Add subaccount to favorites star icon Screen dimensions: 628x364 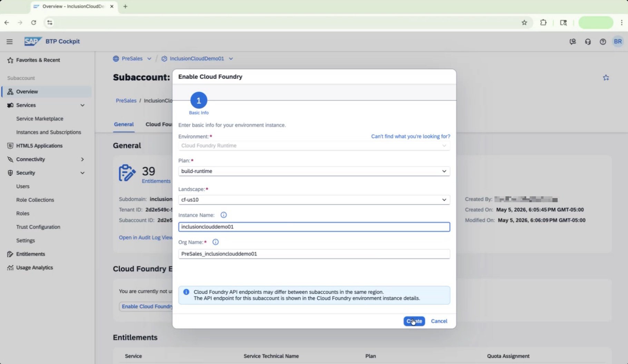point(606,78)
